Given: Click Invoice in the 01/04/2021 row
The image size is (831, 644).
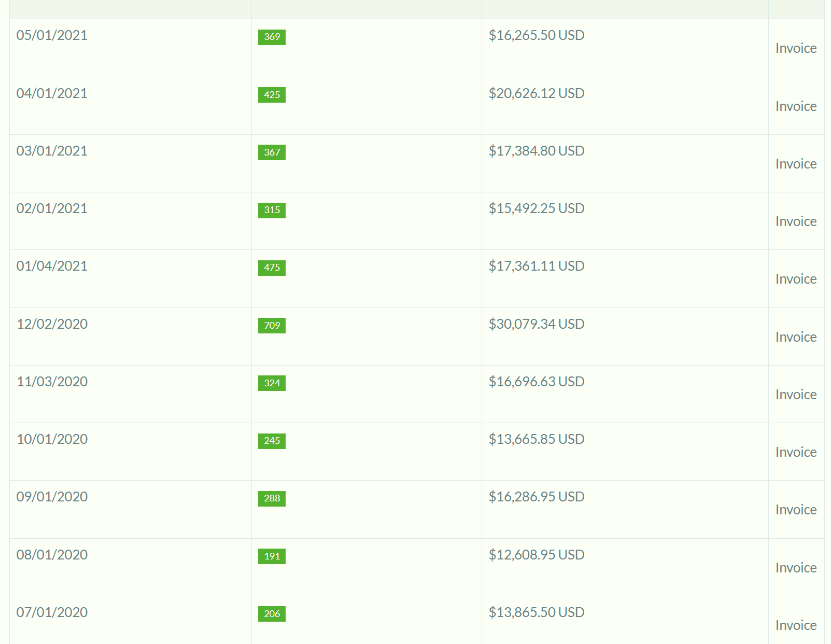Looking at the screenshot, I should (796, 279).
